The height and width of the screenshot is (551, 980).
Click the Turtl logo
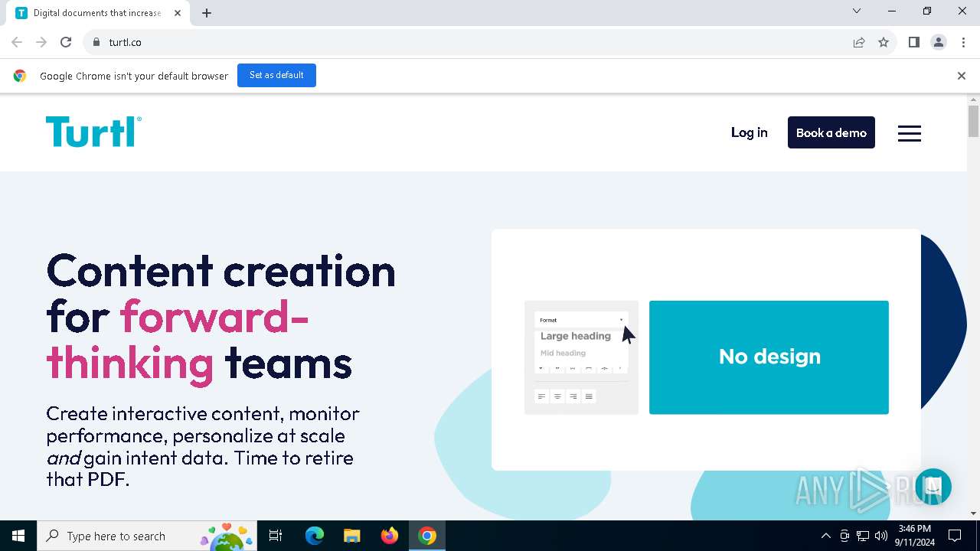(x=93, y=132)
